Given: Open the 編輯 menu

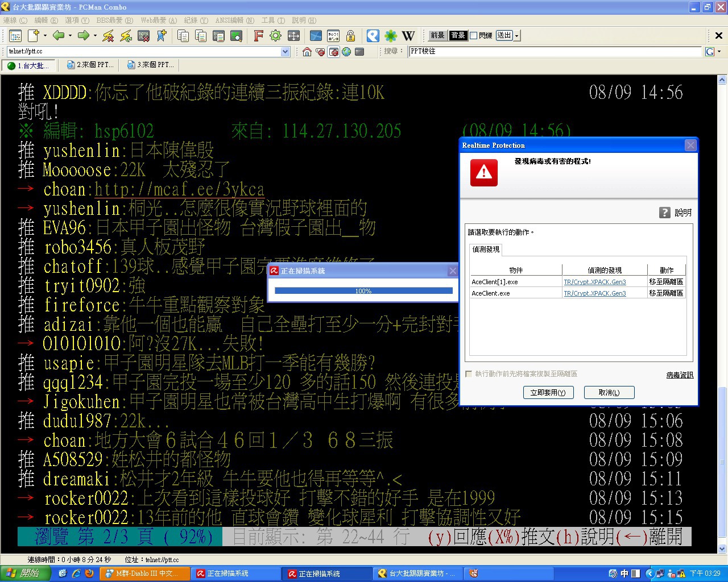Looking at the screenshot, I should 46,20.
